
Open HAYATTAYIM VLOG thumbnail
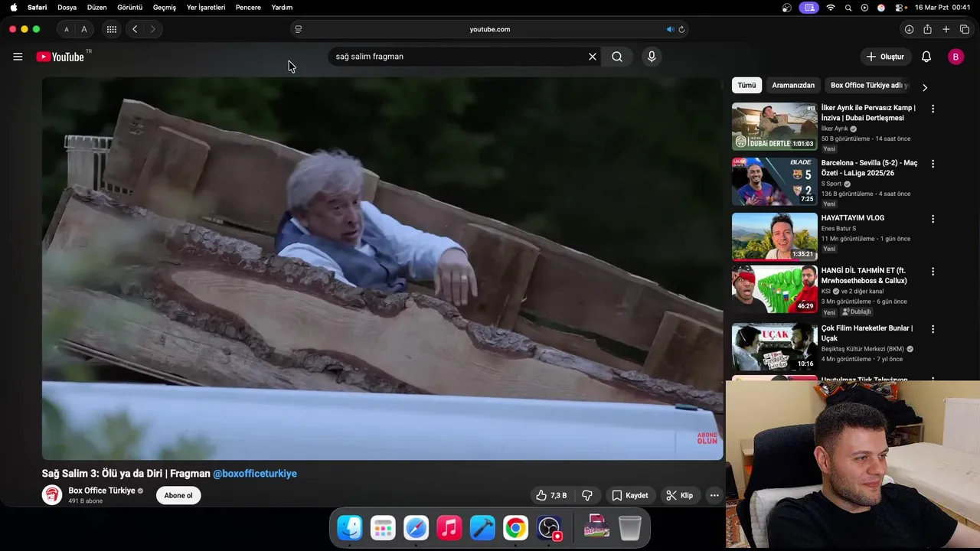[774, 236]
